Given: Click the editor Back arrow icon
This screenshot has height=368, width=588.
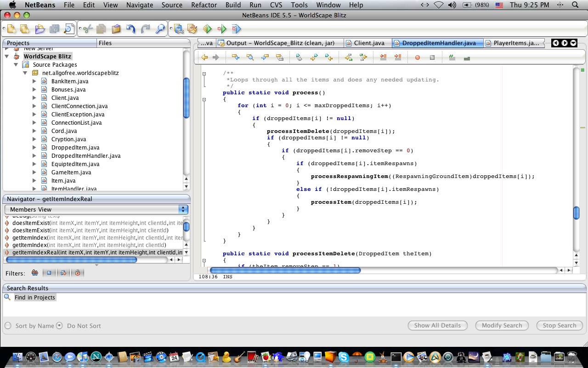Looking at the screenshot, I should tap(204, 57).
